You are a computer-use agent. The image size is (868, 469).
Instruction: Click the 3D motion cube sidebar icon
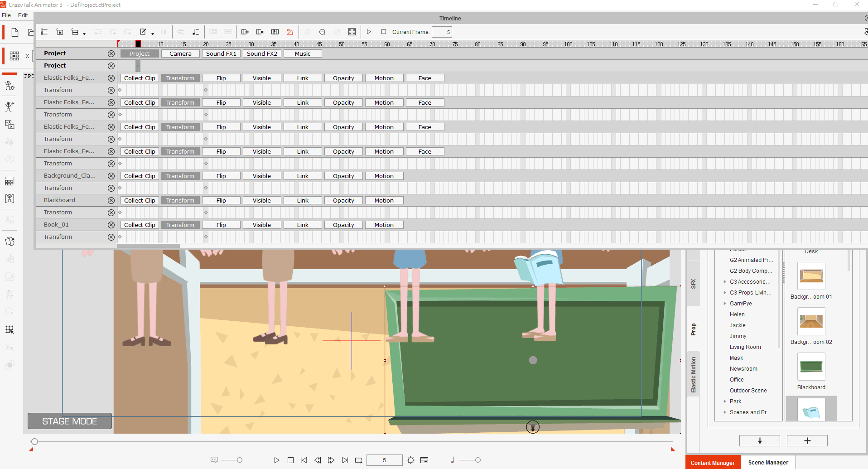point(10,241)
